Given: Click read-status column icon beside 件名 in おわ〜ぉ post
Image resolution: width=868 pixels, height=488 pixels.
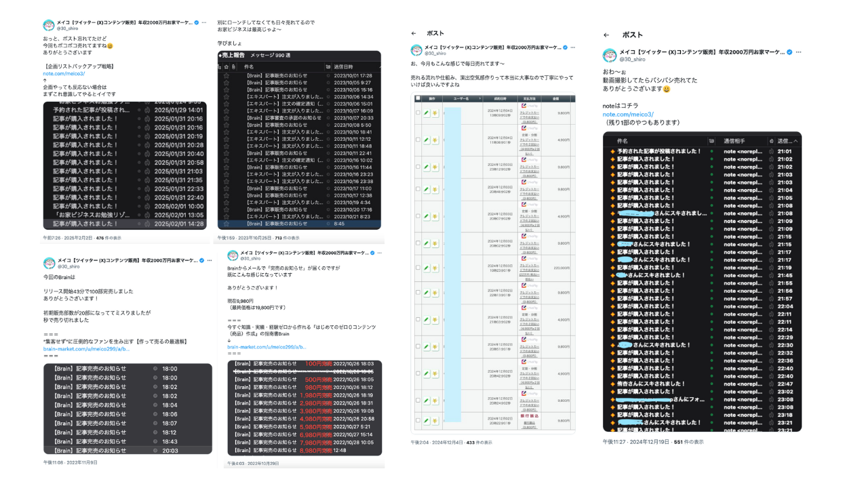Looking at the screenshot, I should (x=711, y=140).
